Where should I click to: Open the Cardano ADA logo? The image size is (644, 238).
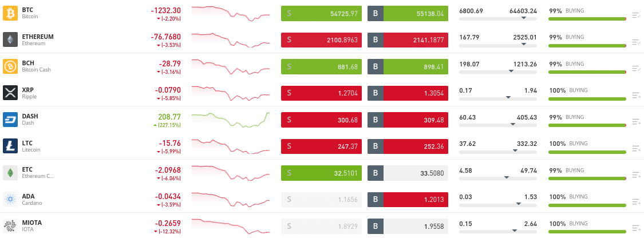tap(10, 199)
